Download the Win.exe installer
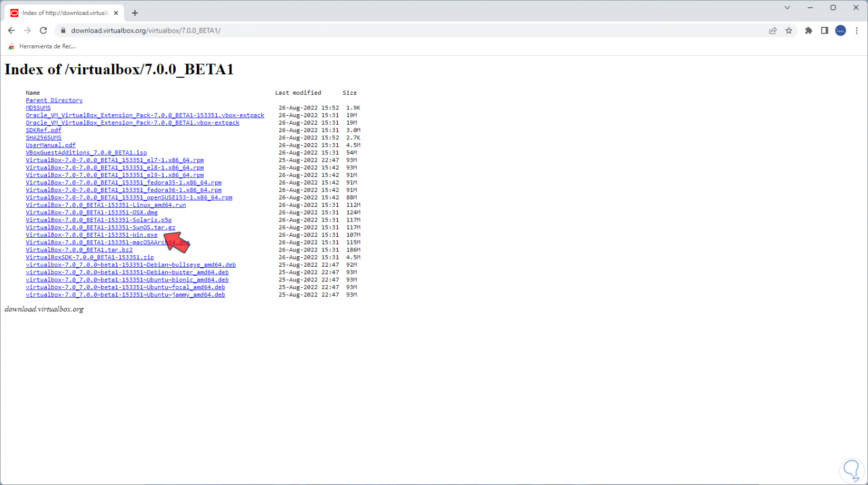This screenshot has width=868, height=485. tap(92, 235)
